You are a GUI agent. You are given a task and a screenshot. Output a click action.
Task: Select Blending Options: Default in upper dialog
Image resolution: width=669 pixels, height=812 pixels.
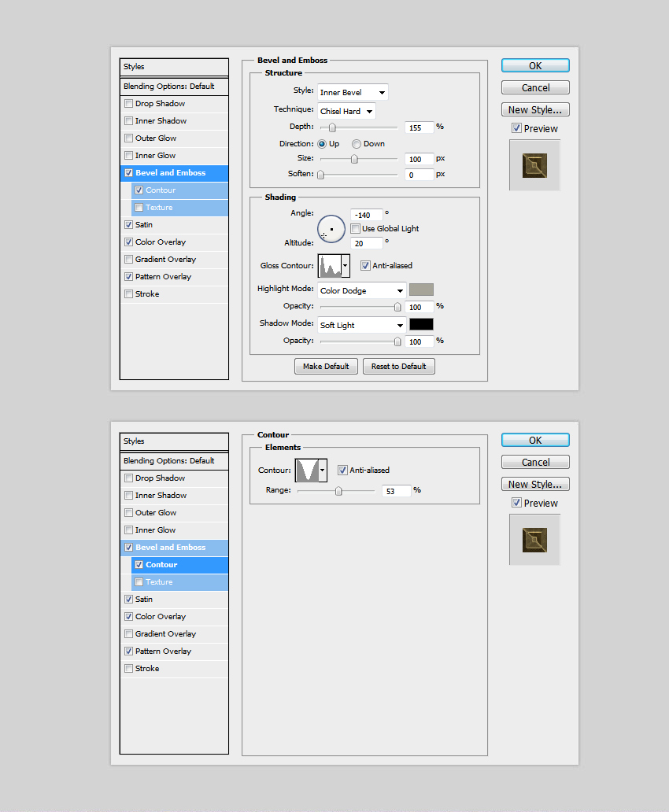[174, 87]
